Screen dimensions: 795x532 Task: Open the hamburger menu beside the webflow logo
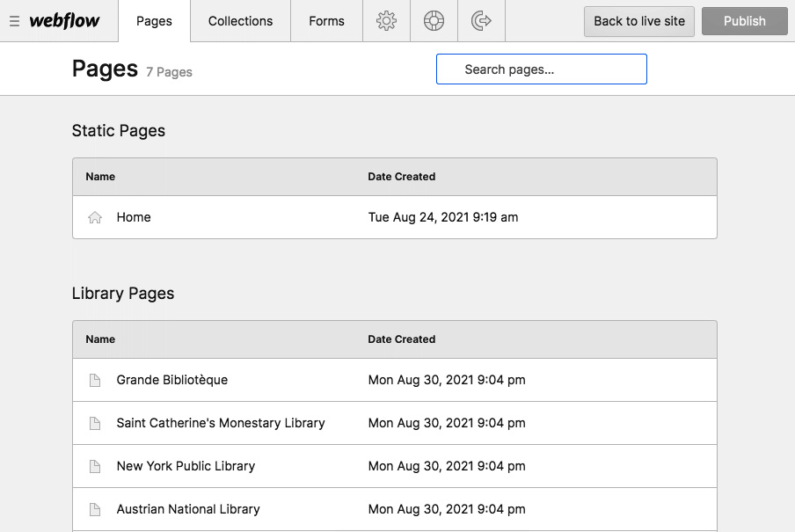coord(14,20)
